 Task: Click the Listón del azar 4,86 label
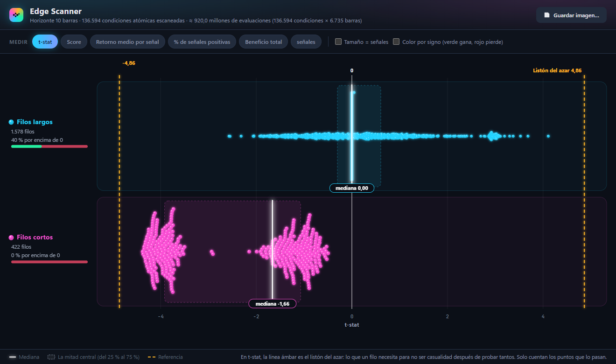click(557, 70)
